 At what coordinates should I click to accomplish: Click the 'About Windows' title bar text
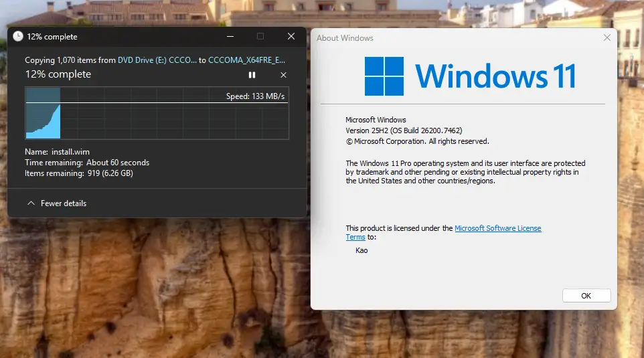(x=345, y=37)
